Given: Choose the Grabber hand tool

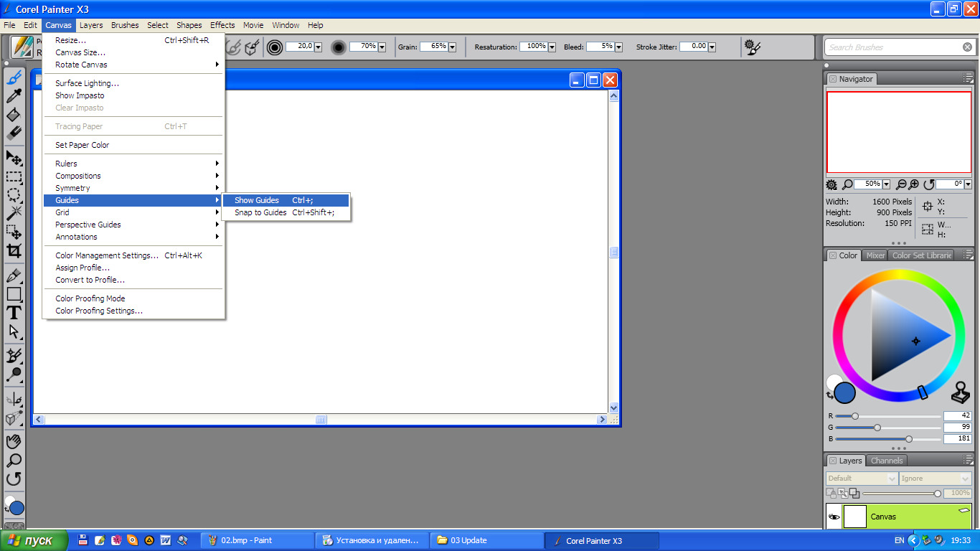Looking at the screenshot, I should tap(14, 441).
